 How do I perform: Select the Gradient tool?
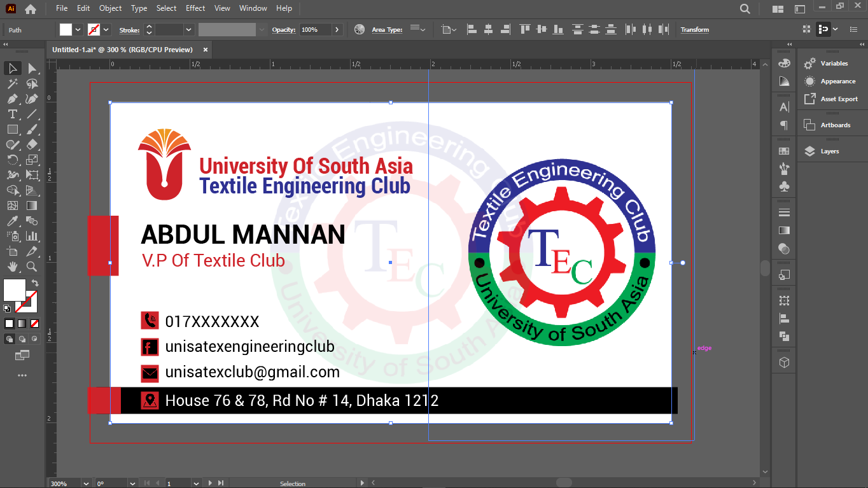32,206
